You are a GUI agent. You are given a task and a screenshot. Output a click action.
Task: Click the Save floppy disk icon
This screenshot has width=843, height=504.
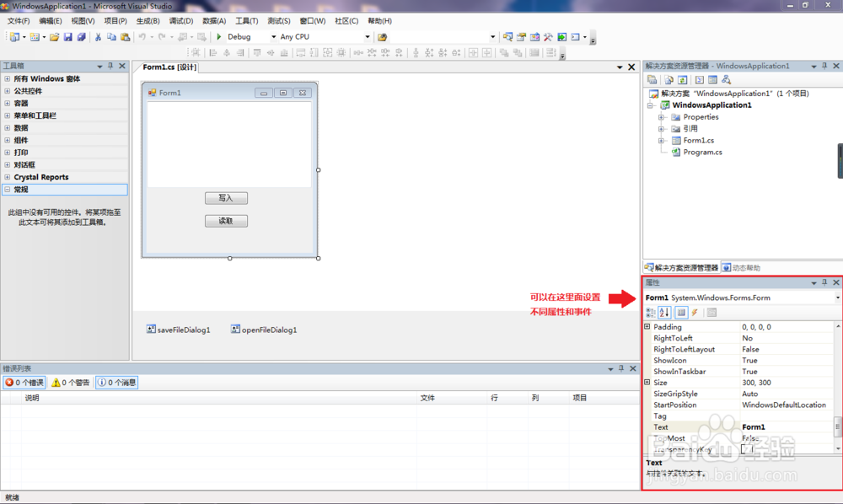(x=67, y=36)
